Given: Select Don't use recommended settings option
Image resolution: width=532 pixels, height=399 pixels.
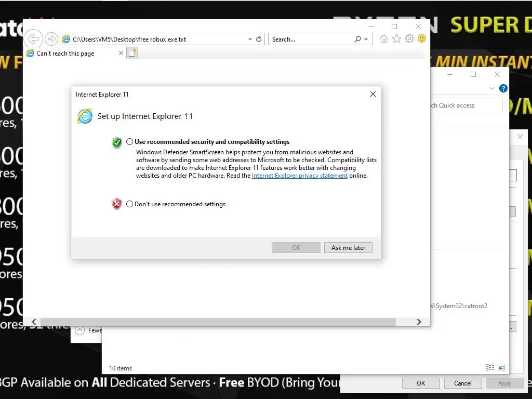Looking at the screenshot, I should pyautogui.click(x=129, y=204).
